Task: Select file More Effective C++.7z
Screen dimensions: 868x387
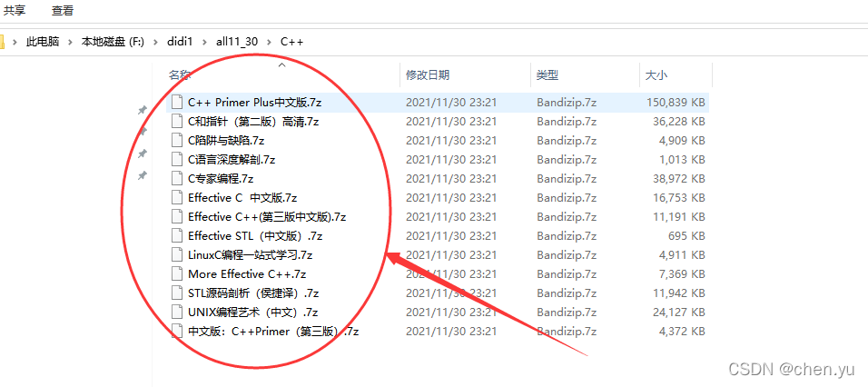Action: point(247,274)
